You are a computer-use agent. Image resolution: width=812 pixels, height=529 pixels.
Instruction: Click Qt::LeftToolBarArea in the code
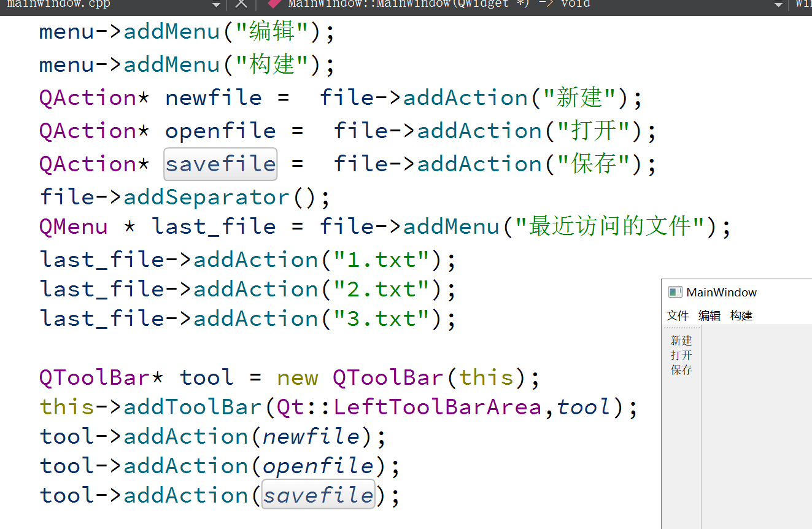[409, 407]
